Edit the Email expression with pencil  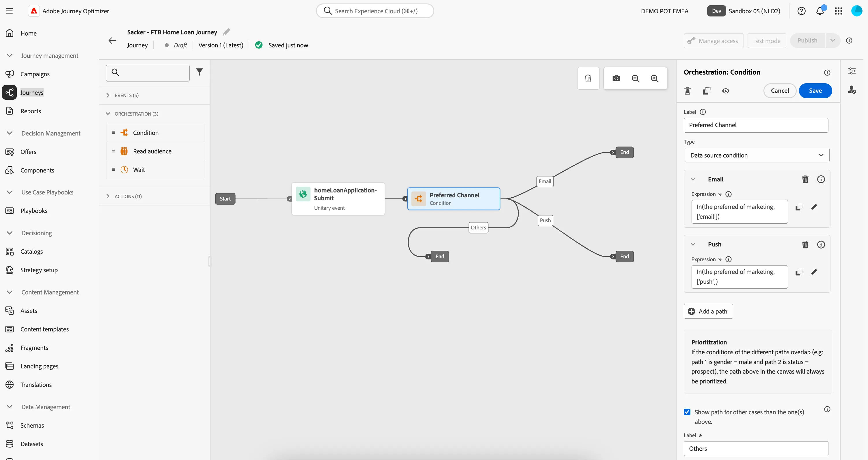click(x=814, y=207)
